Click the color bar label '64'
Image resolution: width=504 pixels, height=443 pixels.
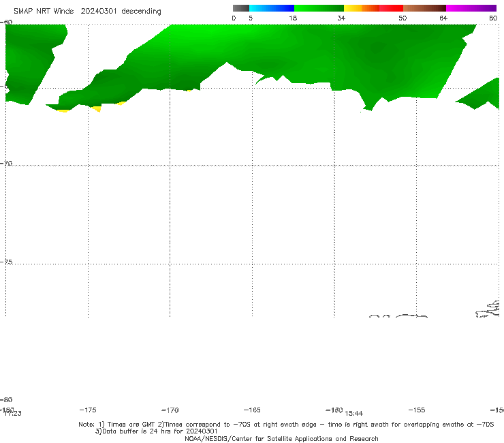[x=443, y=18]
